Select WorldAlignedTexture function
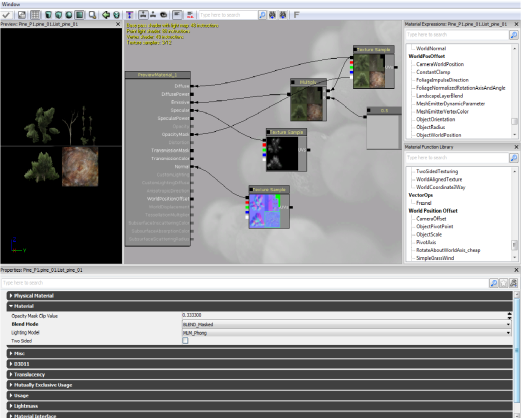Viewport: 522px width, 418px height. click(439, 179)
